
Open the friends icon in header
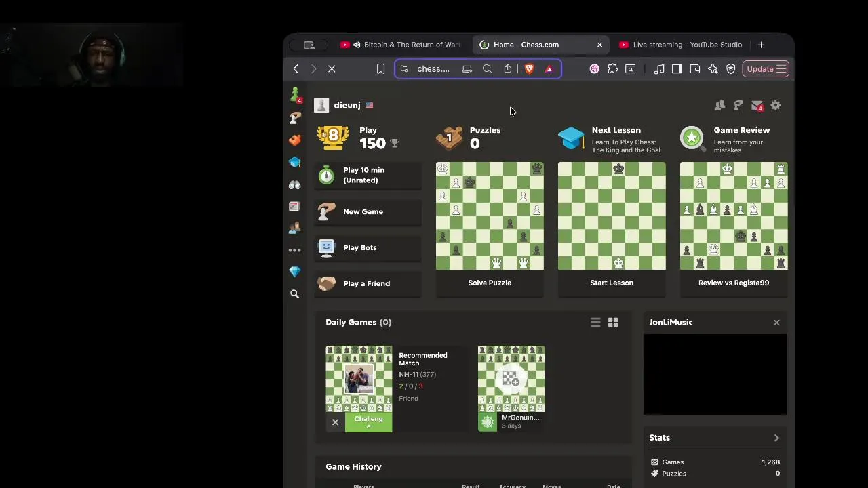pyautogui.click(x=719, y=105)
